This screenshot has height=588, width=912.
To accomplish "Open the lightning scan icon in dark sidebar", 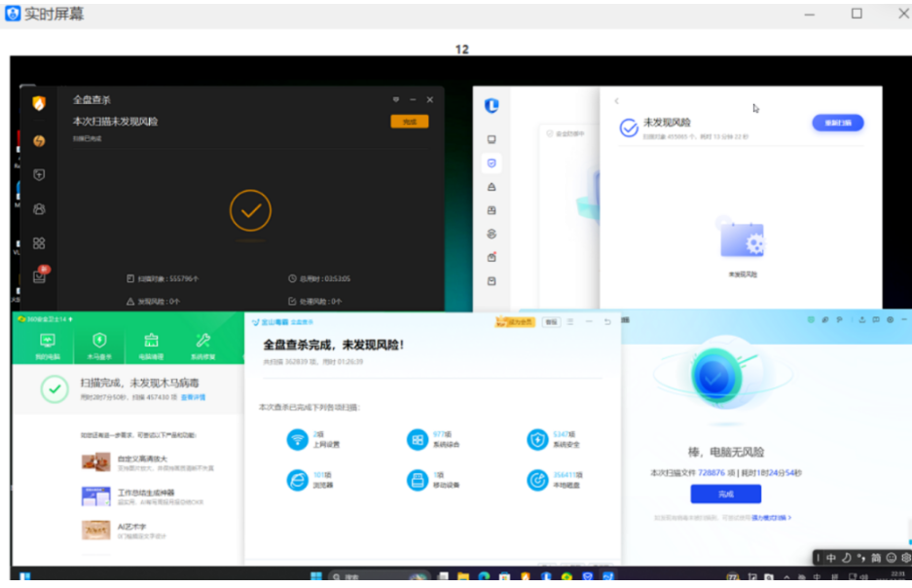I will [39, 141].
